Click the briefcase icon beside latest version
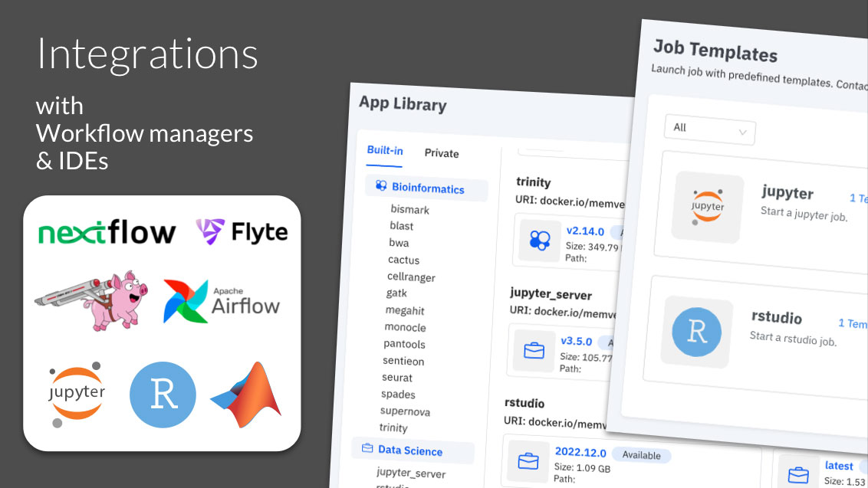Viewport: 868px width, 488px height. pyautogui.click(x=798, y=473)
